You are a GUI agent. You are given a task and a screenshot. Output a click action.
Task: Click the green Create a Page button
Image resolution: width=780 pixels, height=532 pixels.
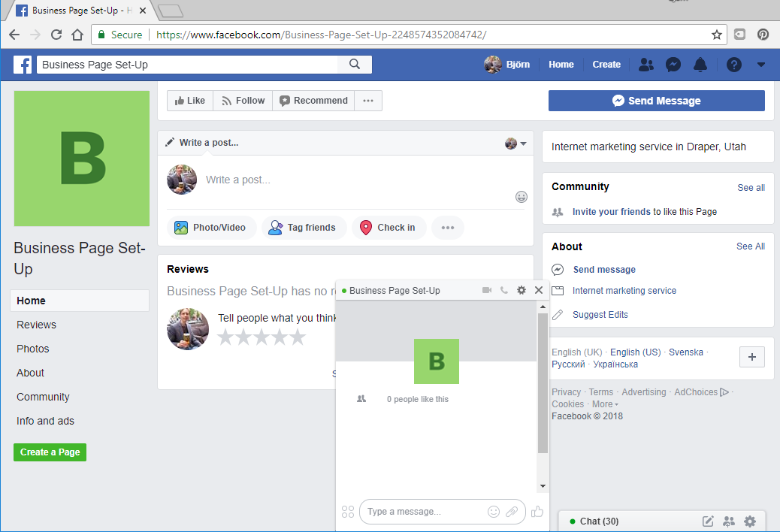(x=50, y=452)
